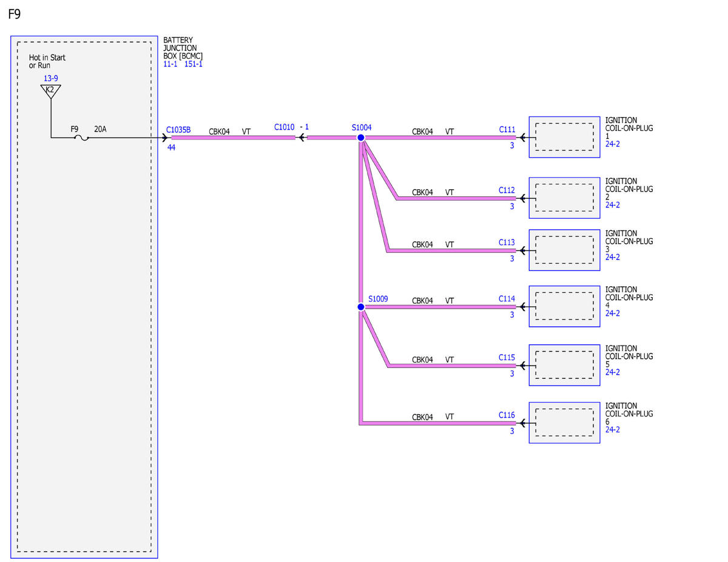The image size is (728, 562).
Task: Open 24-2 link beside Coil-On-Plug 2
Action: tap(613, 205)
